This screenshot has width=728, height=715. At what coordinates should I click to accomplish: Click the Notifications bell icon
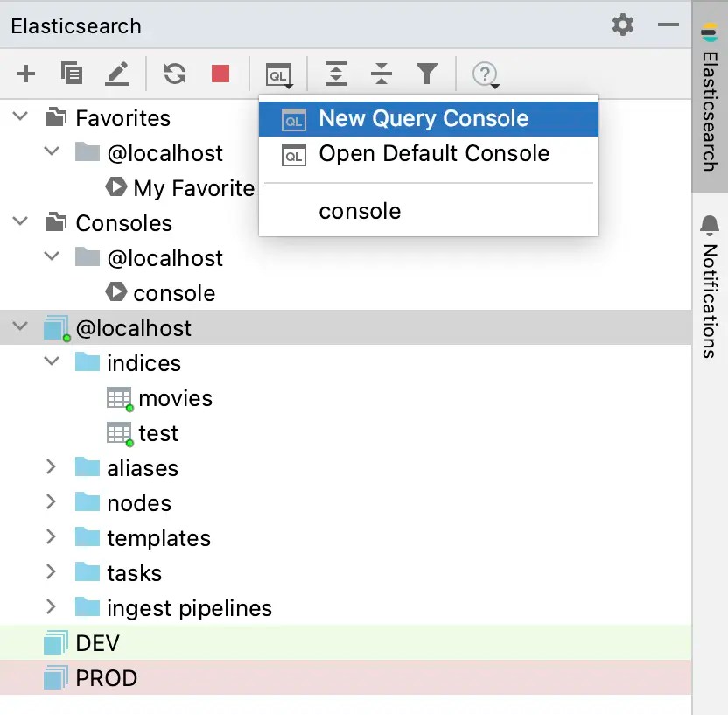pos(710,225)
